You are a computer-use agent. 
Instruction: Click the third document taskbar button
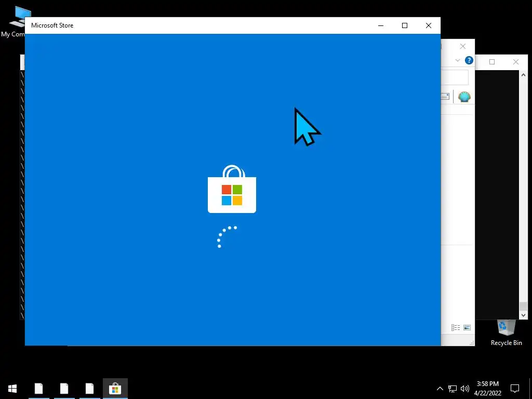click(89, 389)
